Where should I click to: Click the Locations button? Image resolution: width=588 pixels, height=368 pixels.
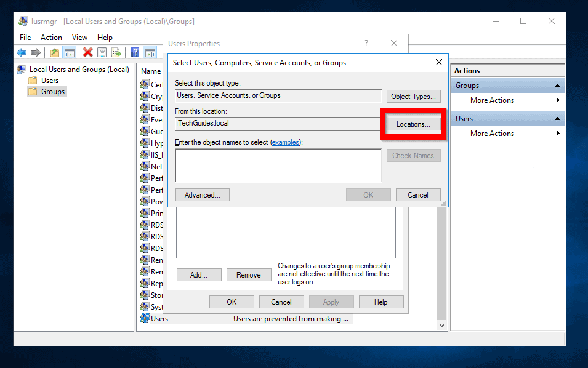click(413, 123)
